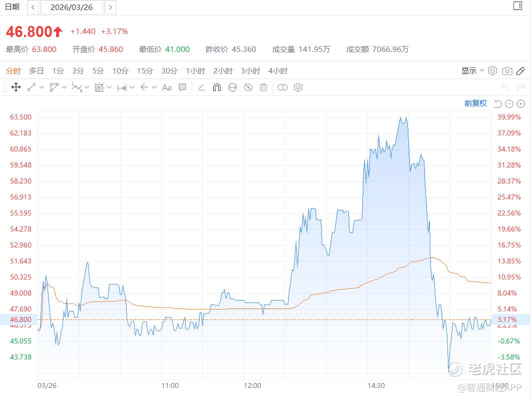Expand the arrow tool dropdown
The width and height of the screenshot is (532, 400).
[x=154, y=87]
